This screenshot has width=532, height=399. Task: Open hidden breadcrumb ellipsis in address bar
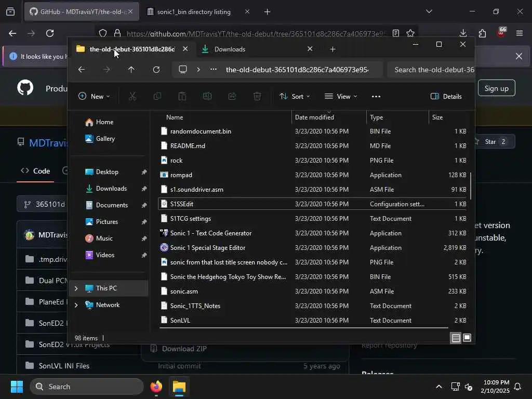coord(214,69)
